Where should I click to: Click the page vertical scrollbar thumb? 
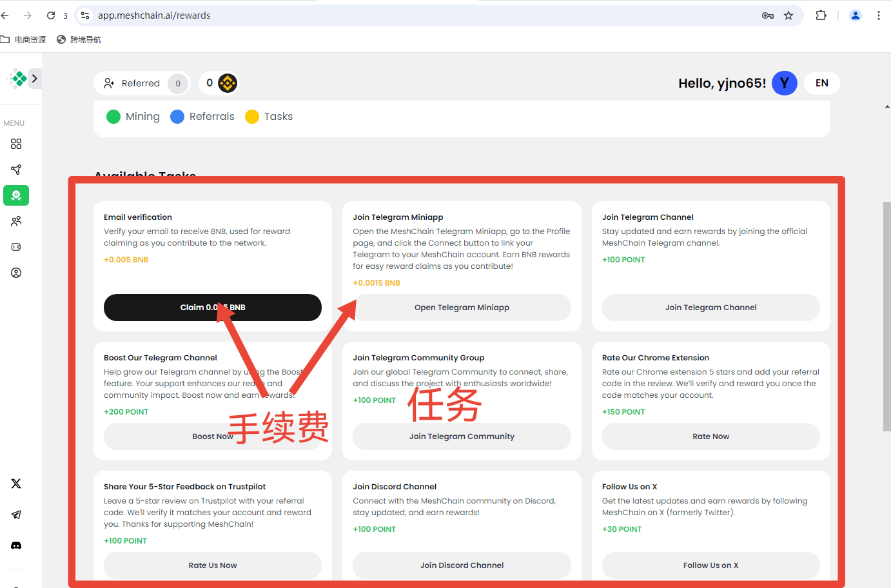pos(887,316)
